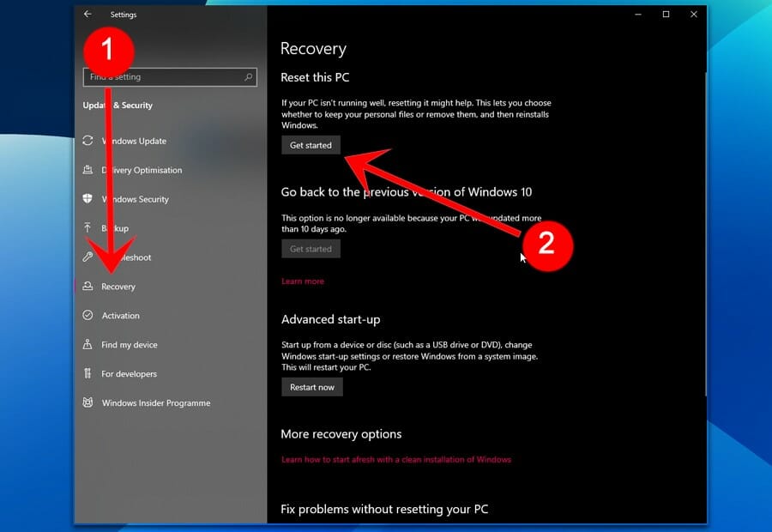This screenshot has height=532, width=772.
Task: Select Find my device
Action: 171,344
